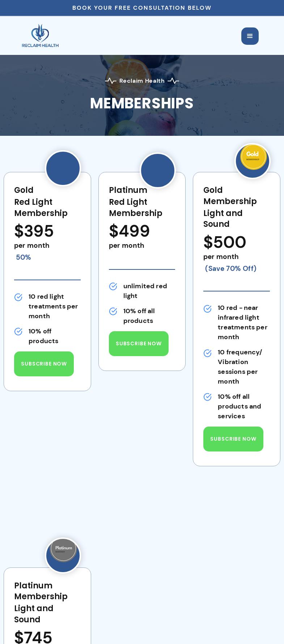Click the Platinum Membership Light and Sound title
This screenshot has width=284, height=644.
point(41,602)
